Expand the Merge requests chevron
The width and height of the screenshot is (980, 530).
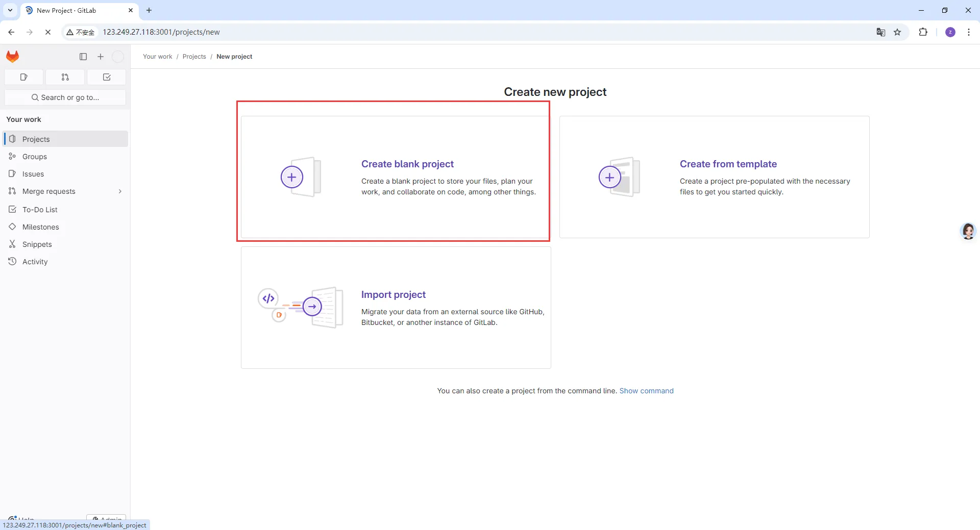(x=120, y=191)
